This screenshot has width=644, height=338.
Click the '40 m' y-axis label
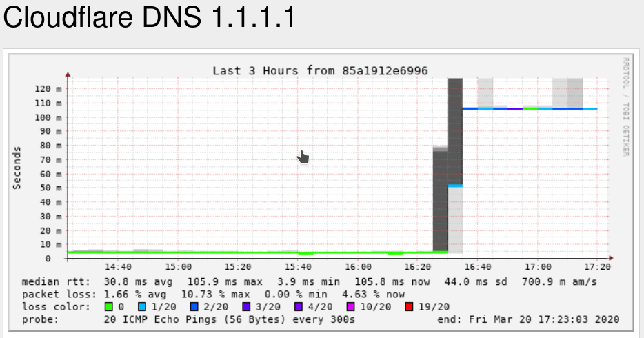[x=51, y=202]
